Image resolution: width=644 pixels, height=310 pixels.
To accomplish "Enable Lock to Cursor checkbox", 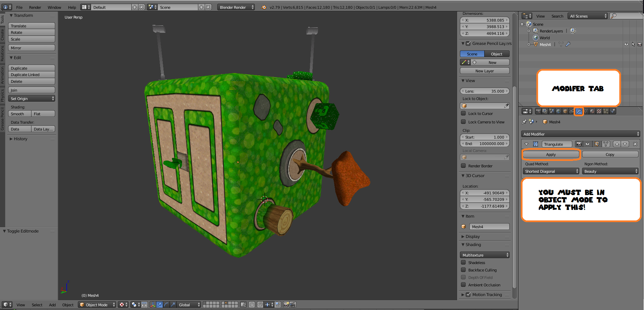I will [463, 113].
